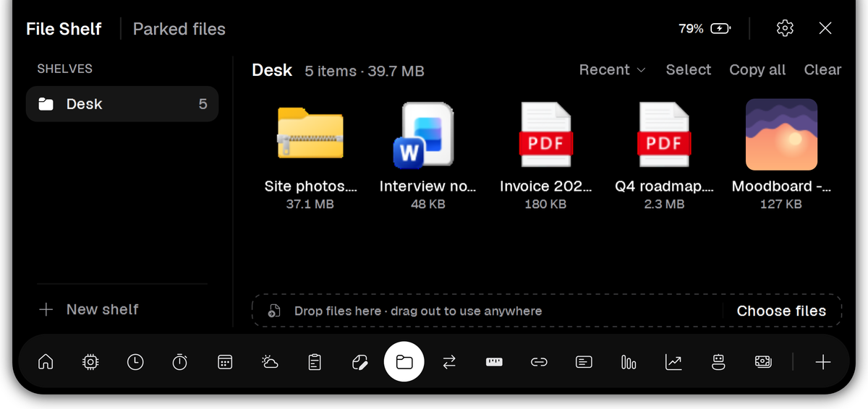Select the Invoice 202 PDF thumbnail
The image size is (868, 409).
[x=545, y=135]
